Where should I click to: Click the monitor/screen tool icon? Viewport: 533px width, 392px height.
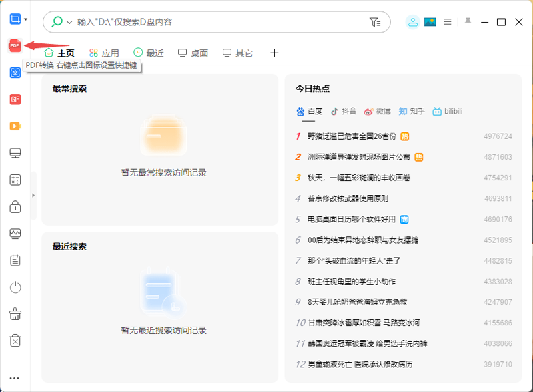click(x=14, y=152)
